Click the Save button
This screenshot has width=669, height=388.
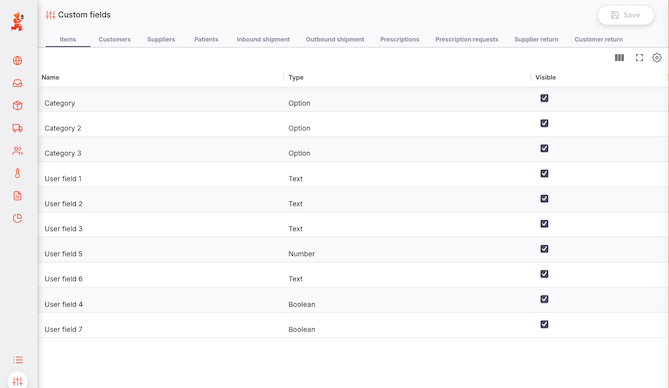tap(625, 15)
